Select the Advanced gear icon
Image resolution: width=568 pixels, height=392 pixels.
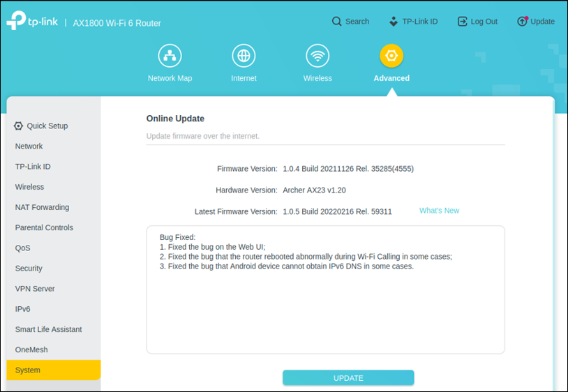[x=391, y=56]
